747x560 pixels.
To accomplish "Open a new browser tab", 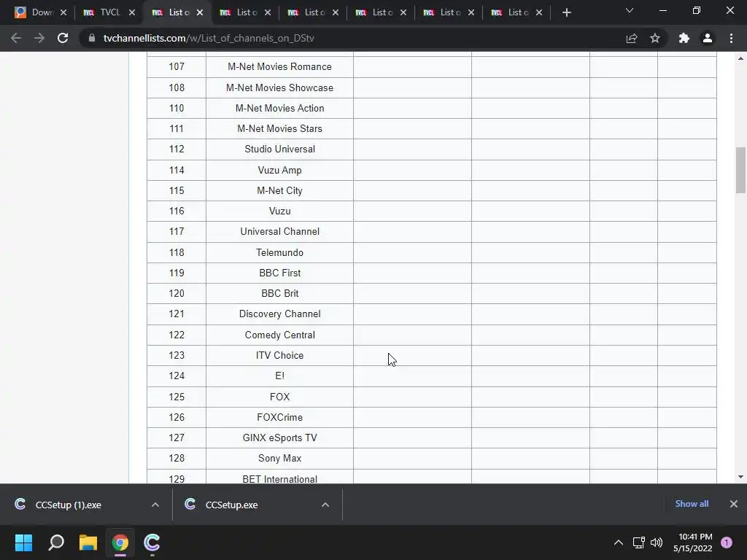I will (x=566, y=13).
